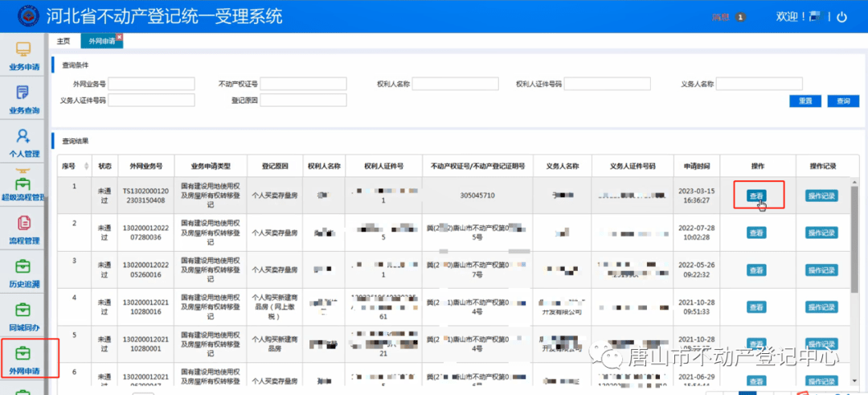The width and height of the screenshot is (868, 395).
Task: Close the 外网申请 tab
Action: click(120, 37)
